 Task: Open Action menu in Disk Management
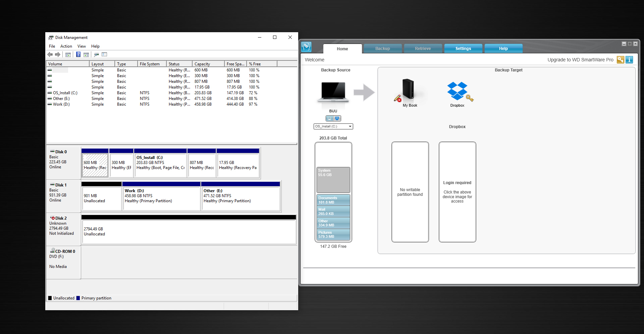(66, 46)
